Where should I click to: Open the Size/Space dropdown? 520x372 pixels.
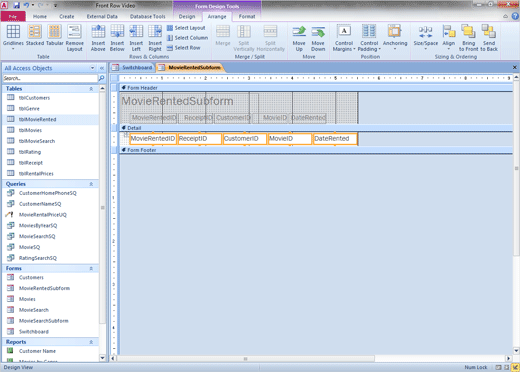pos(426,38)
